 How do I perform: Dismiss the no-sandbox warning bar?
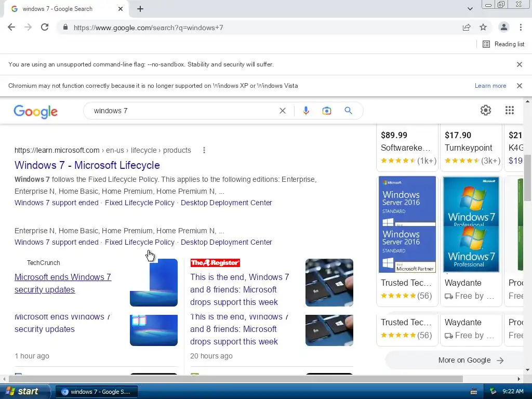click(x=519, y=64)
